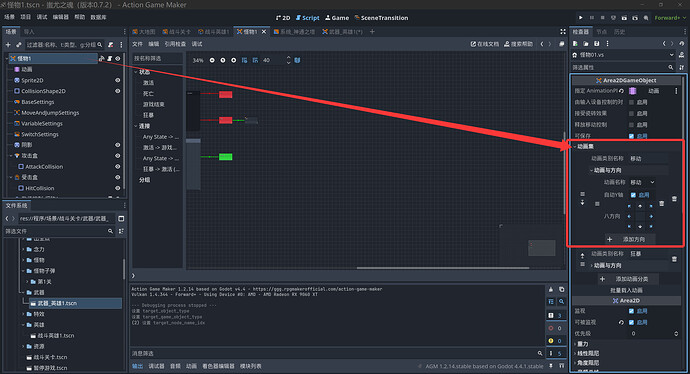
Task: Click the instantiate scene chain-link icon
Action: pos(18,44)
